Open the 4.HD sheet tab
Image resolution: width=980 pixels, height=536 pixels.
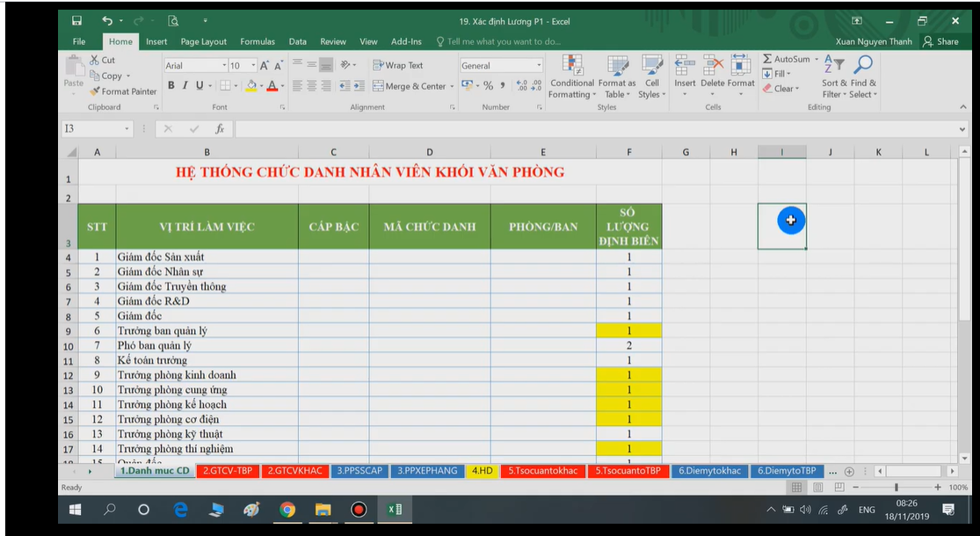482,470
